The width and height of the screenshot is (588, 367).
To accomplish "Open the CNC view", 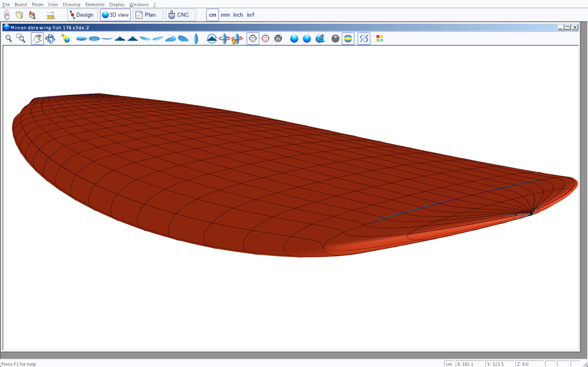I will (180, 15).
